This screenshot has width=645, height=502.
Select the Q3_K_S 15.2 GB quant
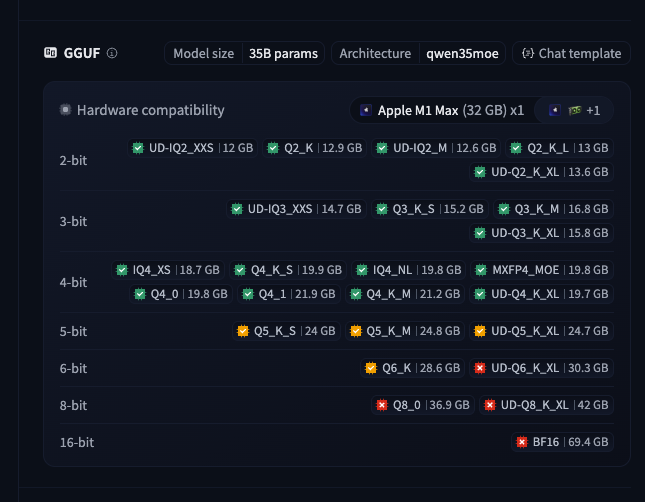[430, 209]
